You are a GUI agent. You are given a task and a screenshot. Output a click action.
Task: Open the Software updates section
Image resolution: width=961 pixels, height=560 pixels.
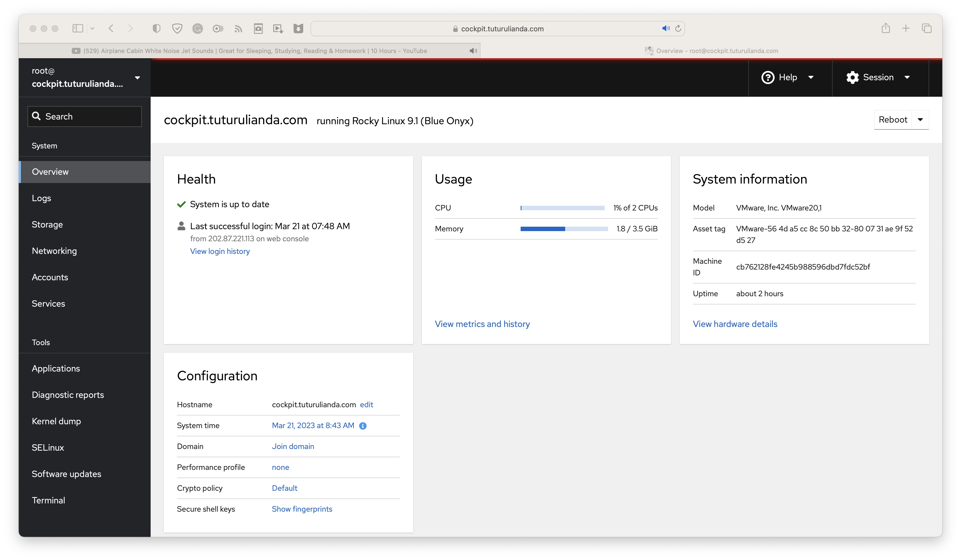click(x=66, y=474)
